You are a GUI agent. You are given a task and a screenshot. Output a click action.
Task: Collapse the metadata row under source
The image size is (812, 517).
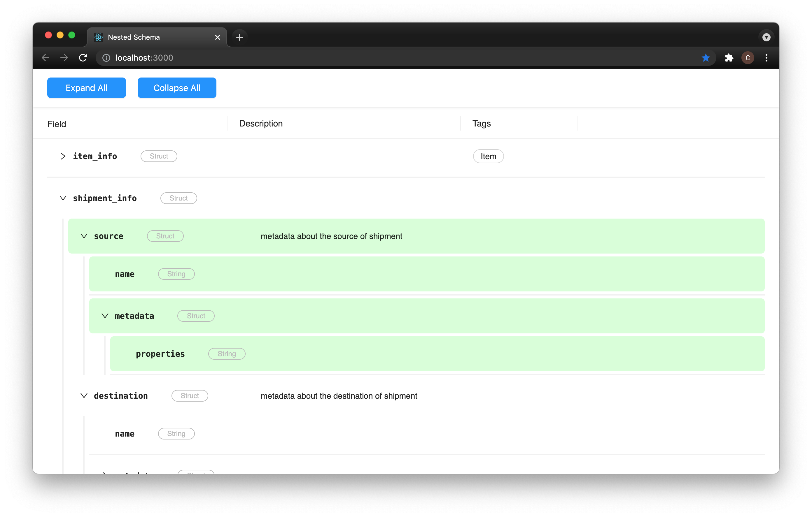click(x=105, y=316)
